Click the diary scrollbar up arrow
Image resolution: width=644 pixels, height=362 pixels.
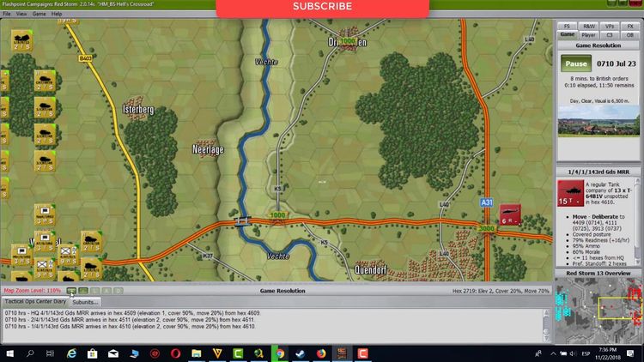[546, 313]
